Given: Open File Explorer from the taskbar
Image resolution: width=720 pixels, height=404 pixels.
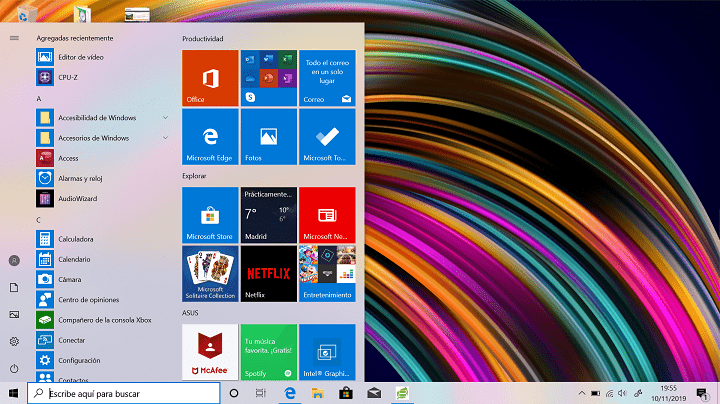Looking at the screenshot, I should click(x=318, y=393).
